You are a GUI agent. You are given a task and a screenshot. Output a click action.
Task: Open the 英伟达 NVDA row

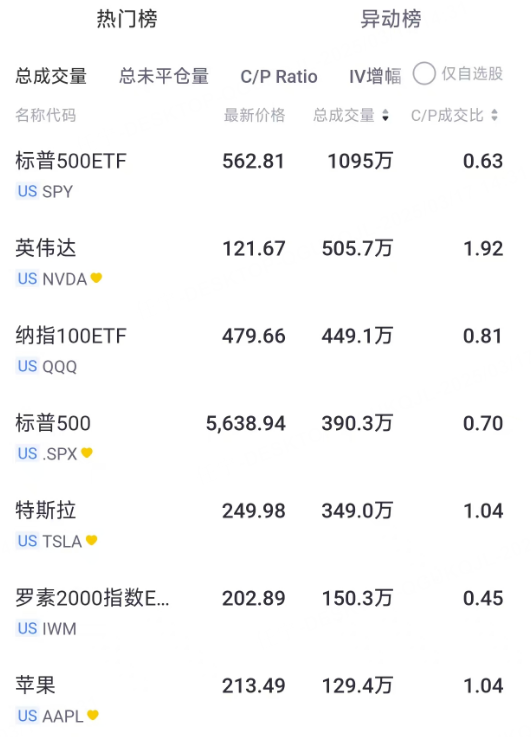coord(259,262)
